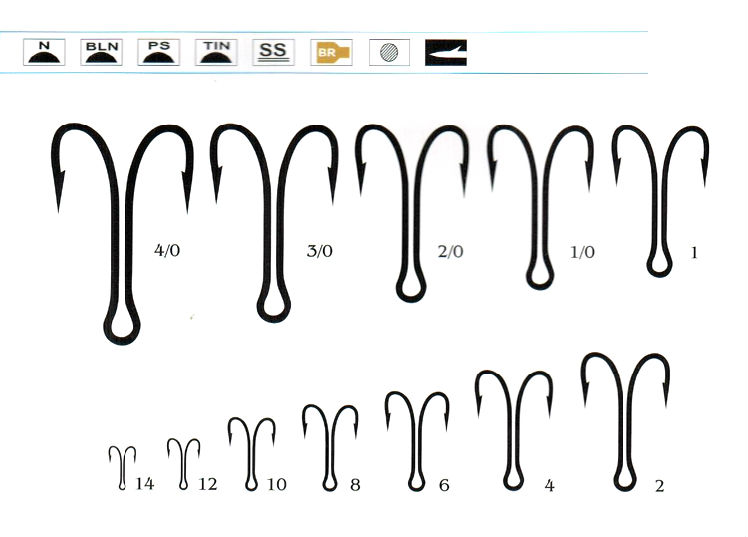Image resolution: width=748 pixels, height=537 pixels.
Task: Click the black hook point profile icon
Action: tap(446, 52)
